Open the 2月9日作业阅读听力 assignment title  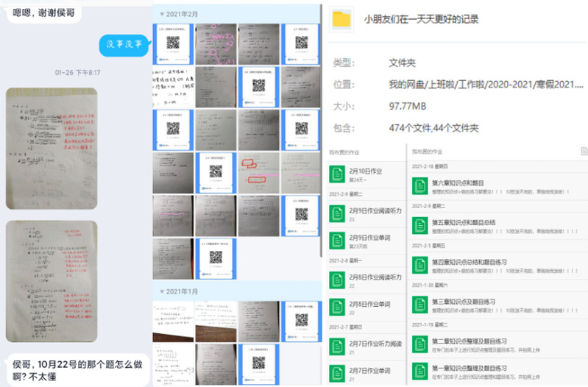(x=375, y=210)
